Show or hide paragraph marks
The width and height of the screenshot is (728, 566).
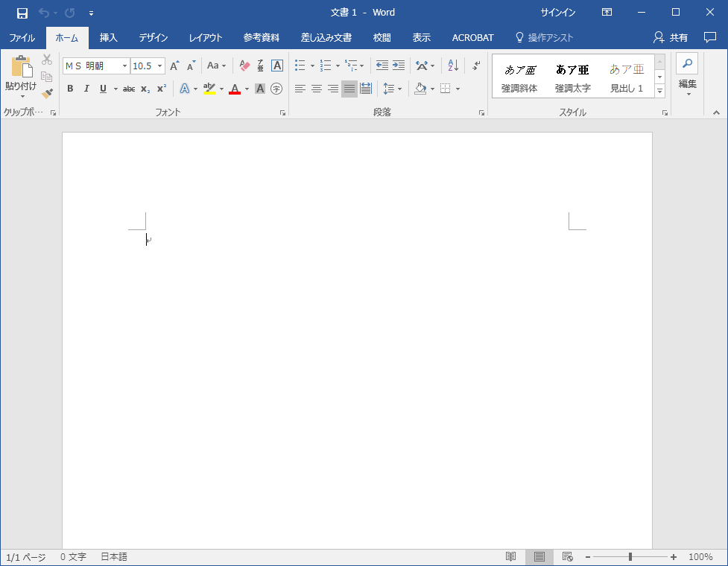476,66
